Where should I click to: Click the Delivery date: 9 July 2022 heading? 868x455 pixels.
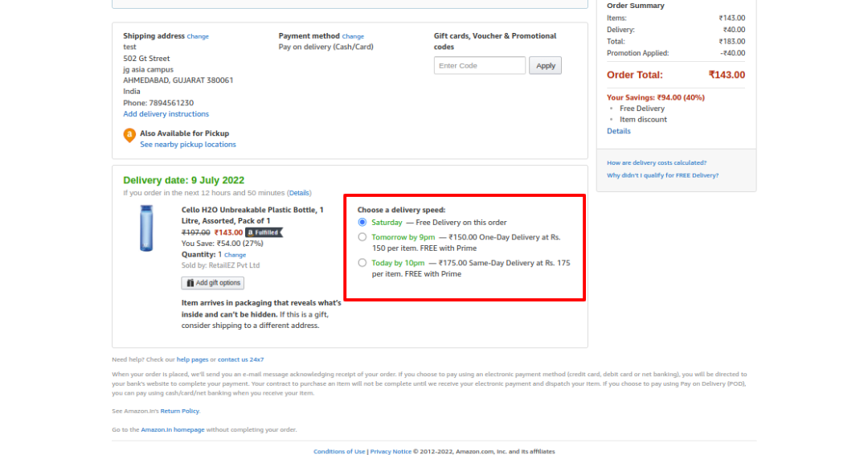pos(184,180)
